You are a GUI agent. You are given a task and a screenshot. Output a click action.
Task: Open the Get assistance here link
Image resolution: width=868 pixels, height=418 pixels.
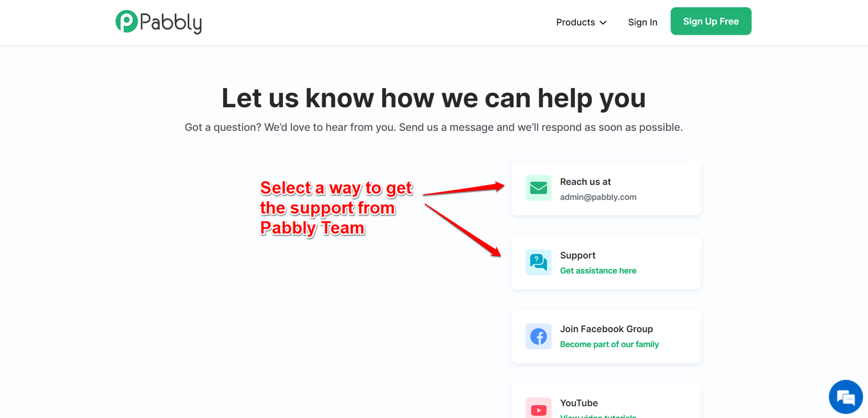(x=598, y=271)
